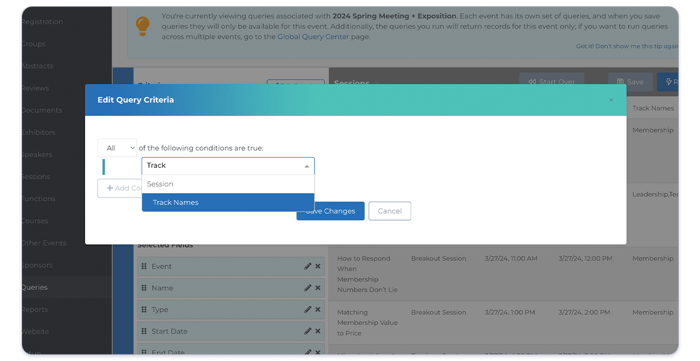Click the 'Matching Membership Value to Price' session

tap(367, 323)
